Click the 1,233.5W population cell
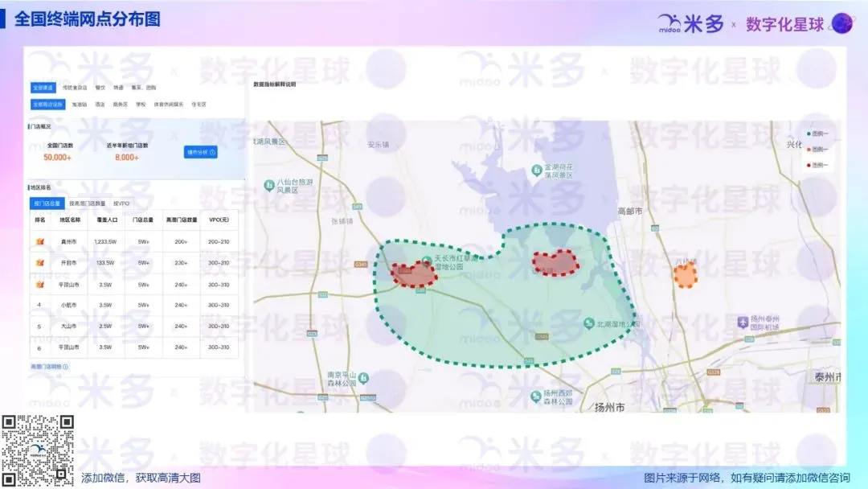Screen dimensions: 868x489 105,241
